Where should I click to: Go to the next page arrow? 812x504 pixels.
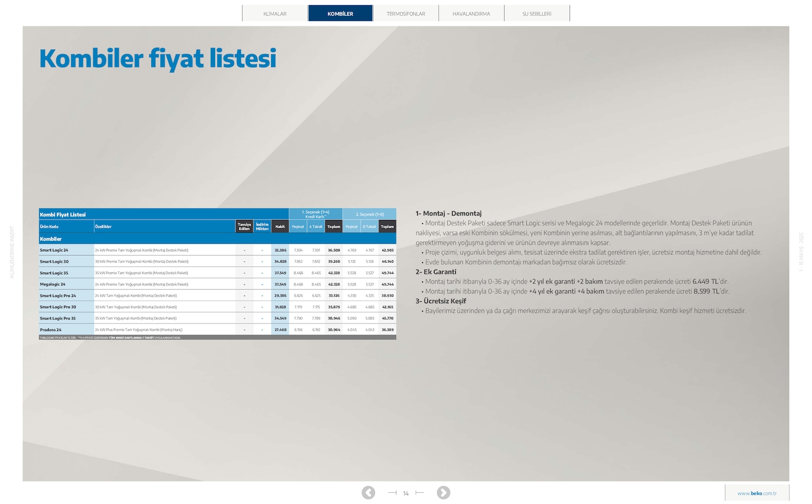[x=444, y=492]
